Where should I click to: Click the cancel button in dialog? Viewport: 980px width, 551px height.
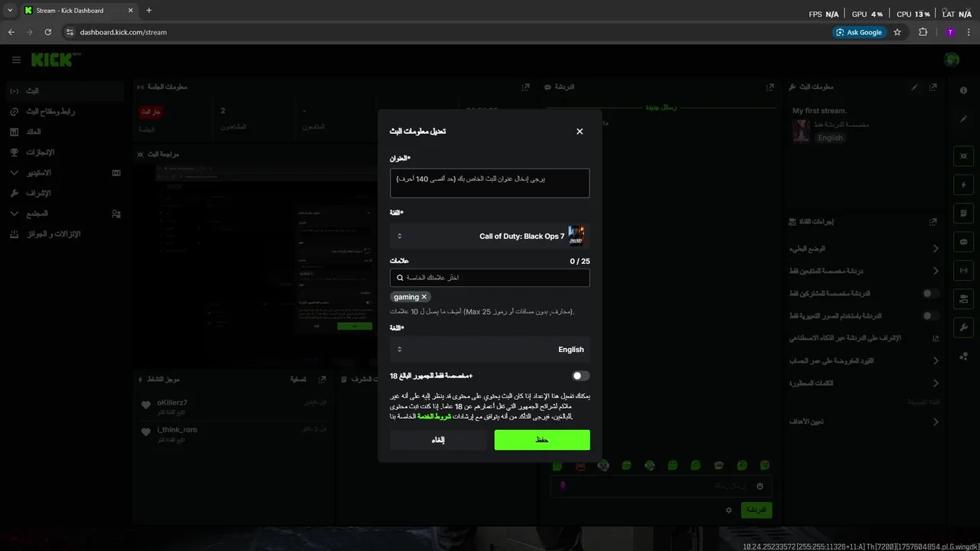pos(438,440)
